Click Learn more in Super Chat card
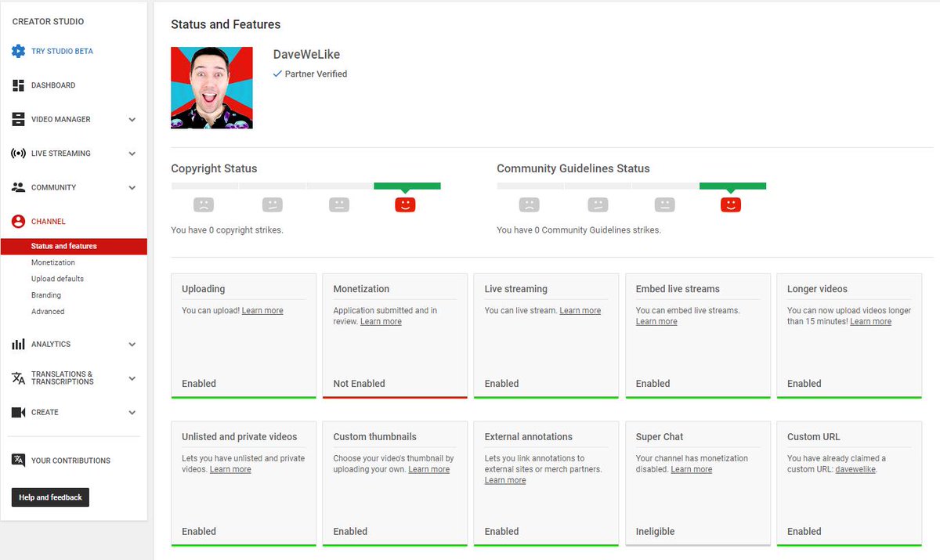This screenshot has width=940, height=560. point(692,470)
